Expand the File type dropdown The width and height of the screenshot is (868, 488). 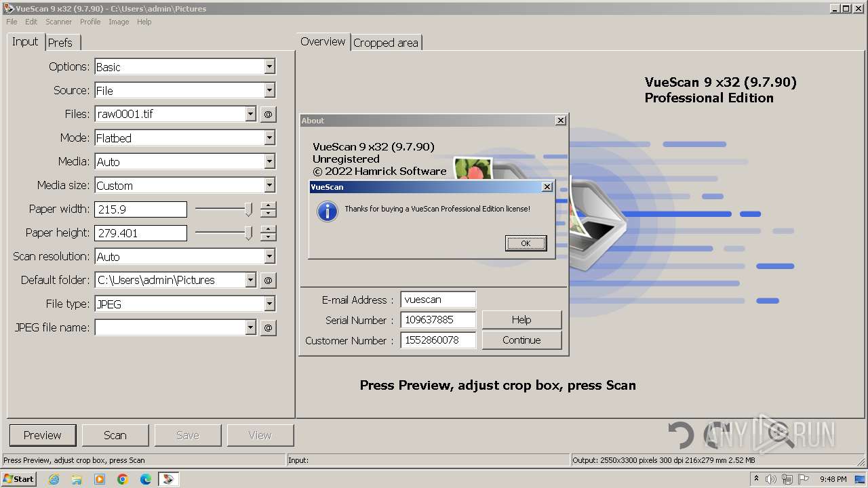pos(269,304)
